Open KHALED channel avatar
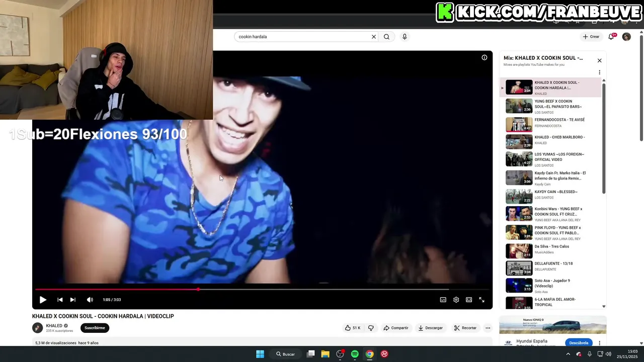The height and width of the screenshot is (362, 644). (x=38, y=328)
